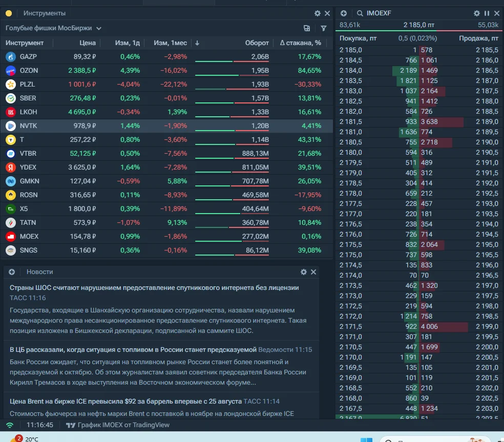
Task: Click YDEX daily change 1,64%
Action: click(130, 167)
